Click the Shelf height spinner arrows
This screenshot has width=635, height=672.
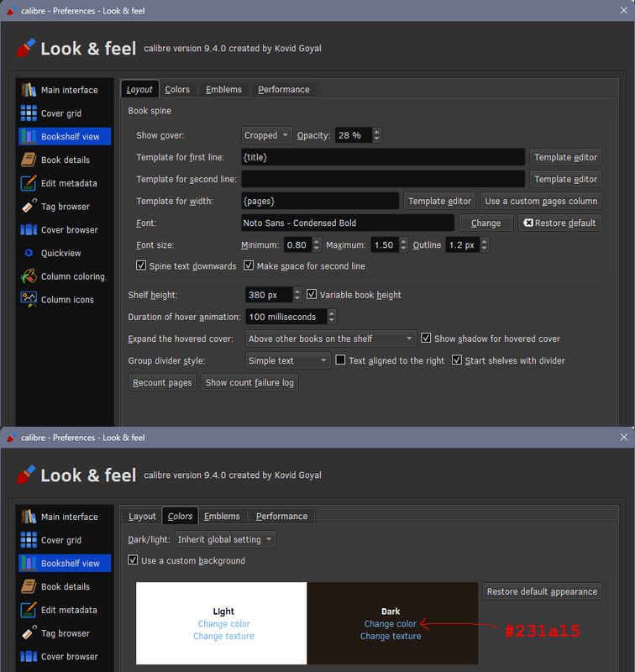click(x=297, y=295)
